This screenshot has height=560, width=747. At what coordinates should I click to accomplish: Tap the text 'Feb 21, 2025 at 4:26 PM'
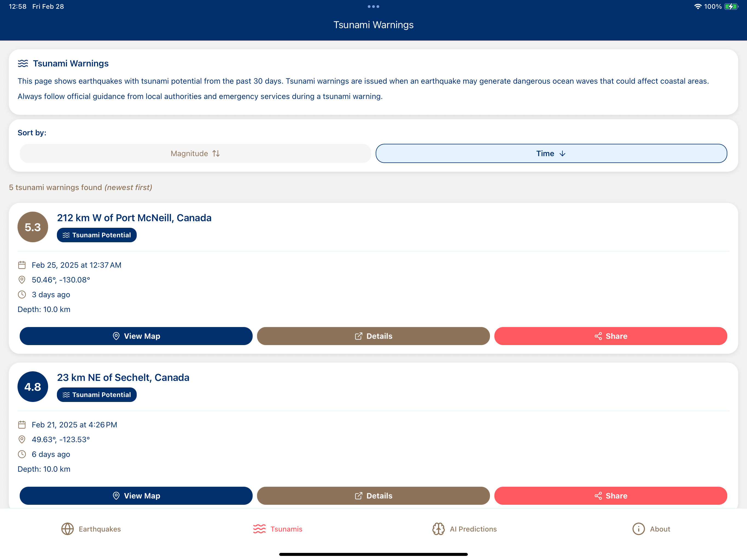coord(74,425)
